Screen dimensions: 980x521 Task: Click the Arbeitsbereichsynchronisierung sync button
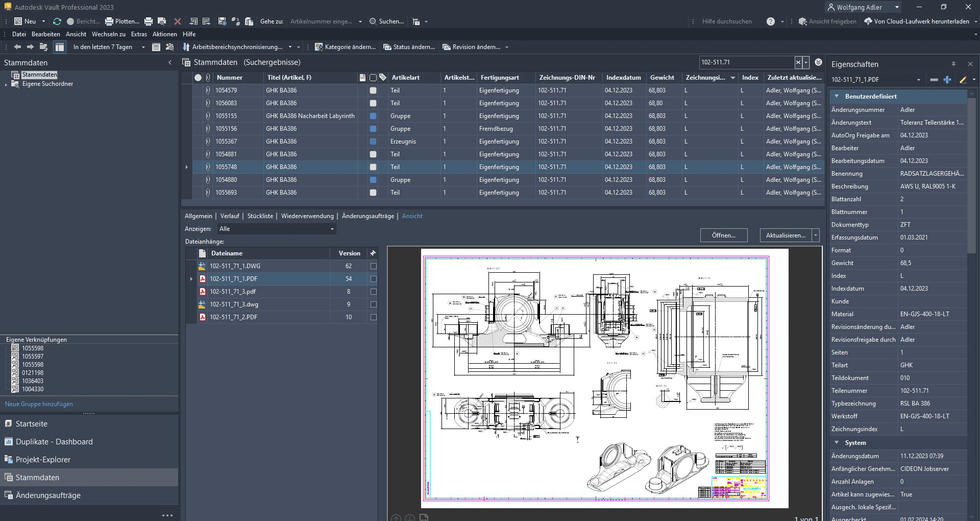[x=233, y=47]
